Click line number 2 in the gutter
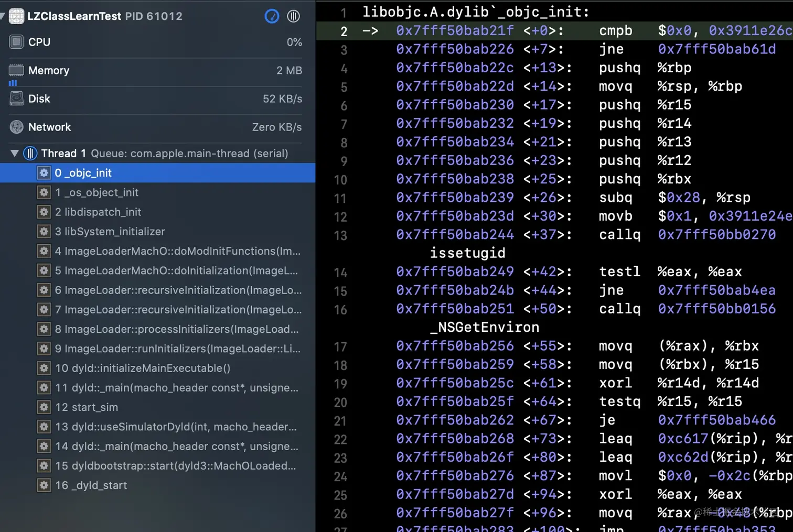 (x=344, y=31)
